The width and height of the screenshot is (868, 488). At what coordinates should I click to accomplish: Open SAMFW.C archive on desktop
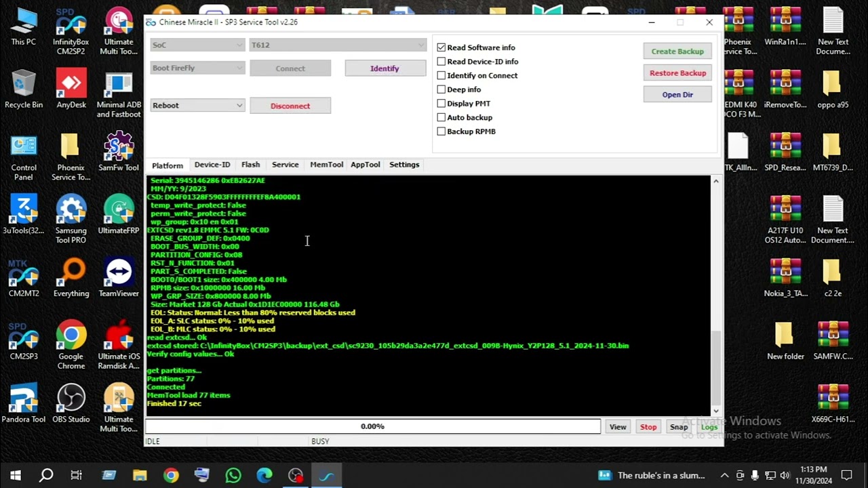pyautogui.click(x=833, y=342)
